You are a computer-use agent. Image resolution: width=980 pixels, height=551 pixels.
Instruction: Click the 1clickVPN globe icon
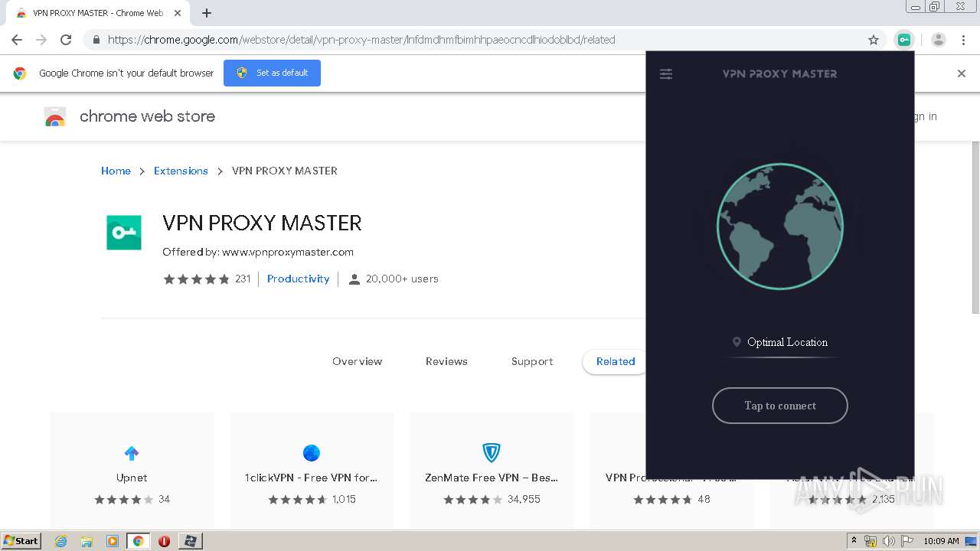tap(312, 453)
